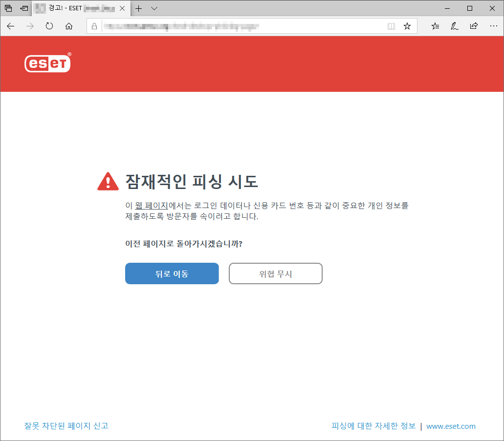Click the 뒤로 이동 button
Screen dimensions: 504x441
[172, 273]
